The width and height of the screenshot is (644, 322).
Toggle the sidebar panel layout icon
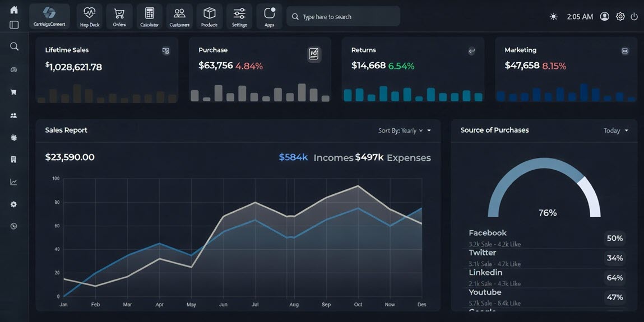pyautogui.click(x=14, y=25)
